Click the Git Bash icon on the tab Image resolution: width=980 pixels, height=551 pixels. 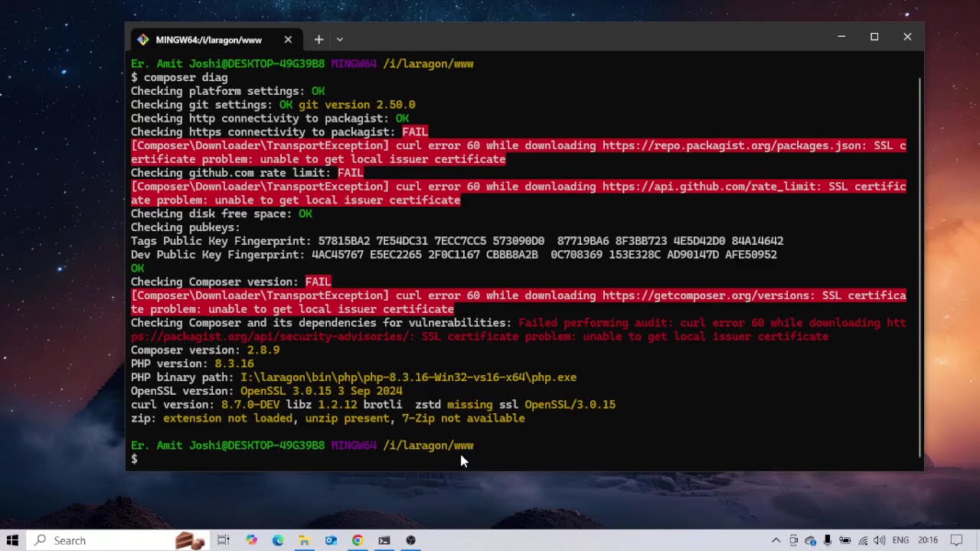pos(142,40)
